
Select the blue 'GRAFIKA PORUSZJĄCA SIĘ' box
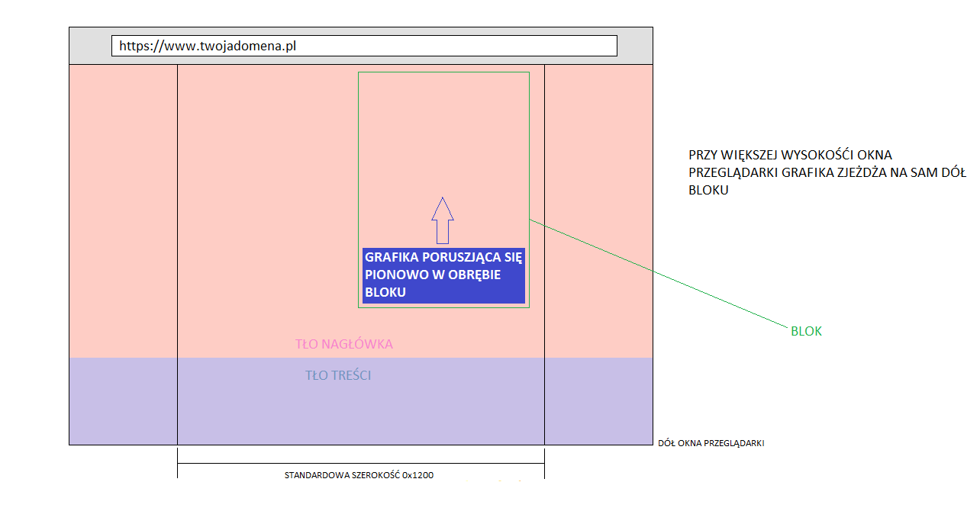(x=443, y=275)
